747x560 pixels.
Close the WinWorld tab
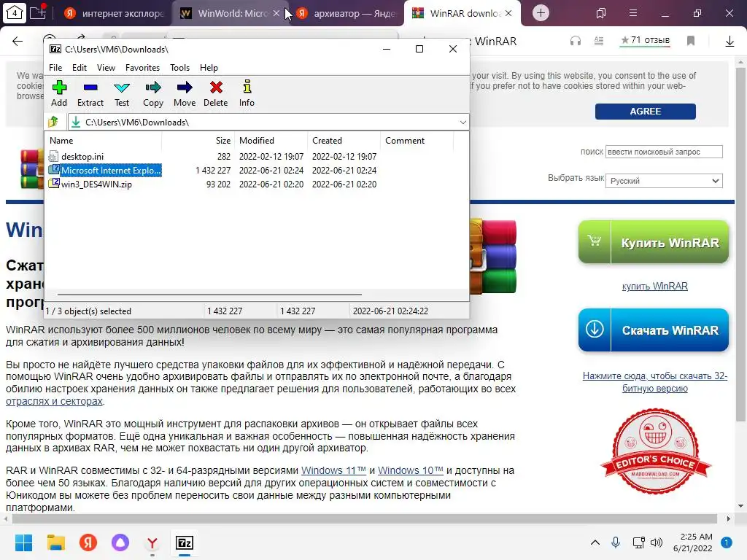(276, 13)
